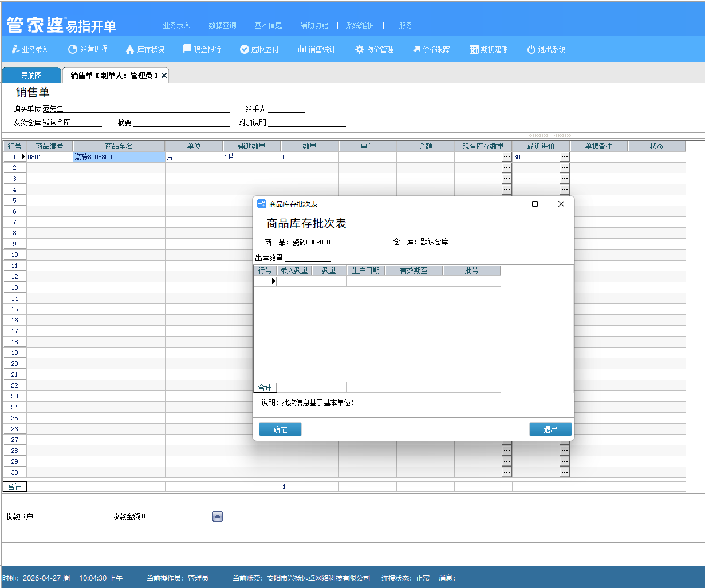Click the 生产日期 column header in dialog
Image resolution: width=705 pixels, height=588 pixels.
tap(366, 270)
